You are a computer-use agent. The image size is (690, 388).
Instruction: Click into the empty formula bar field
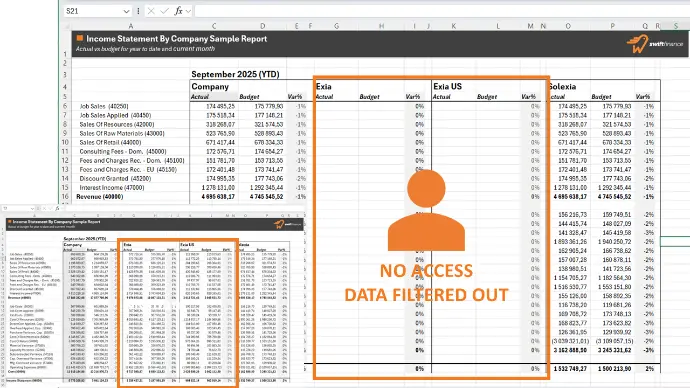[x=441, y=11]
